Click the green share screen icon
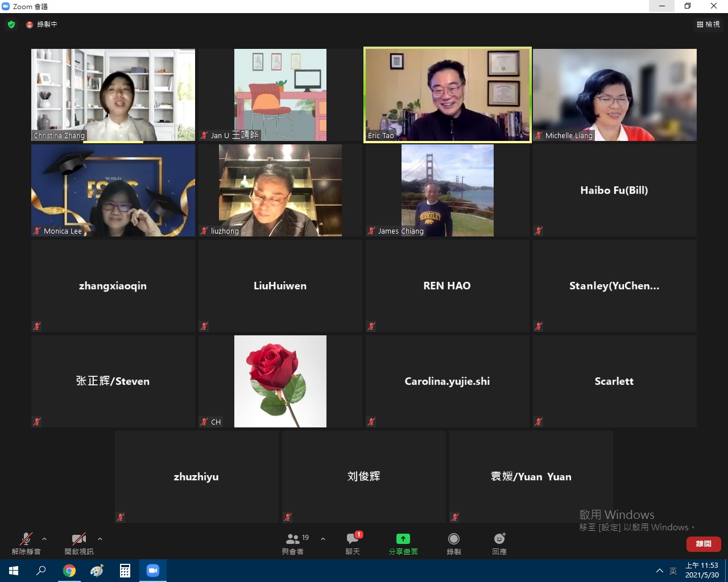This screenshot has height=582, width=728. point(403,539)
